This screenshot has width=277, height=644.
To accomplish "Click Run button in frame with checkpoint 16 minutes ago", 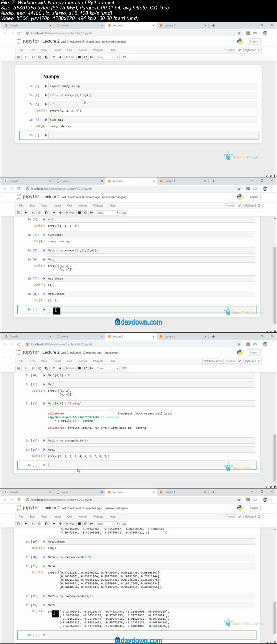I will click(70, 524).
